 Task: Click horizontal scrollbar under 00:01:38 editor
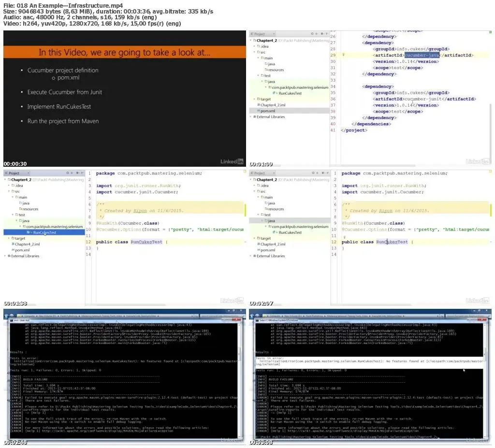(x=131, y=304)
